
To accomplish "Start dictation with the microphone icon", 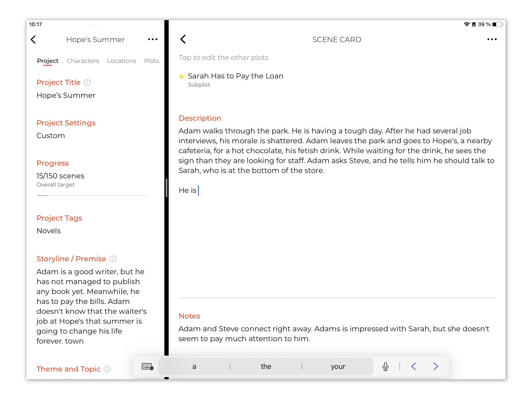I will click(x=385, y=366).
